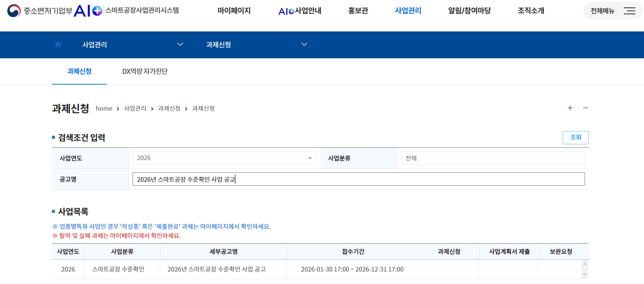Click the 조회 search button
Image resolution: width=644 pixels, height=284 pixels.
(x=575, y=138)
